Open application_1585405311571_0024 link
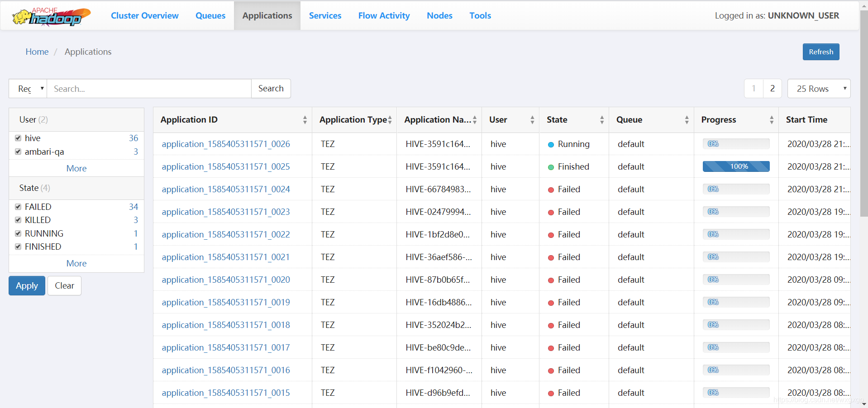 226,190
